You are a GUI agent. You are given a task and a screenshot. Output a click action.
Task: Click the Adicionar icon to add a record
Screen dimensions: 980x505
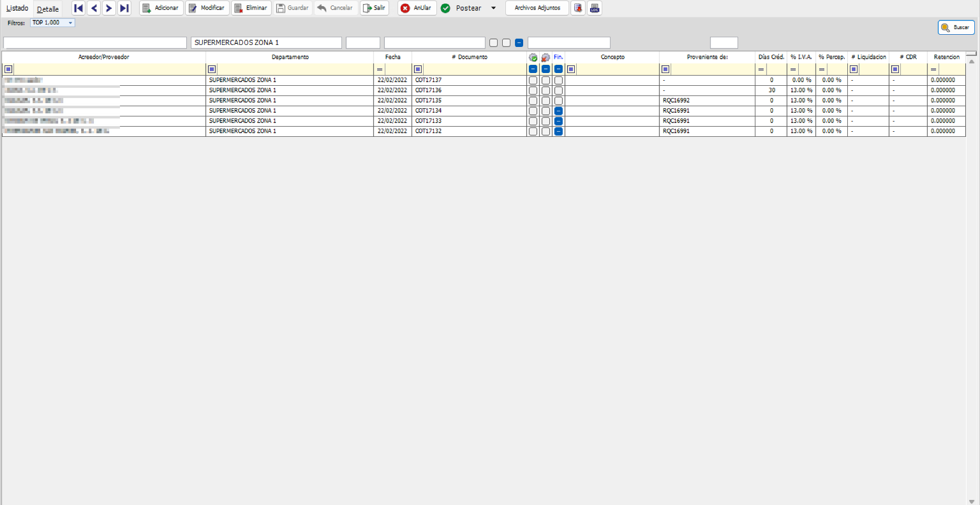click(x=146, y=8)
